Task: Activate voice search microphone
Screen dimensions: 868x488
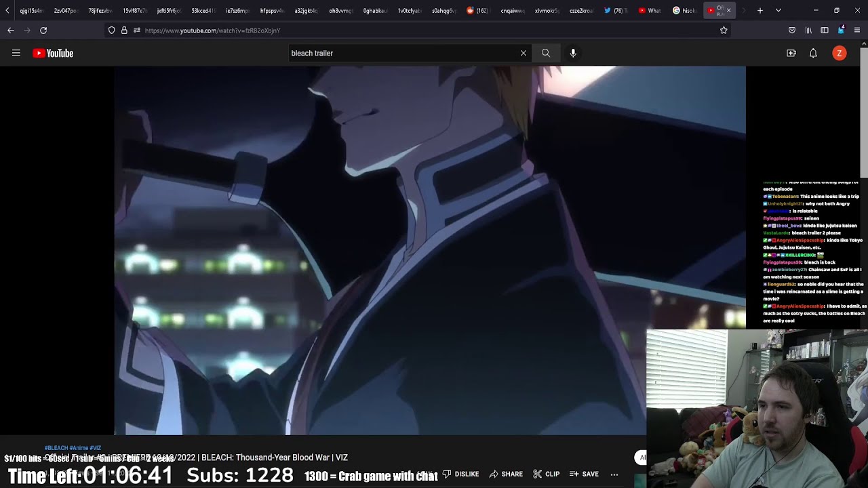Action: pyautogui.click(x=573, y=53)
